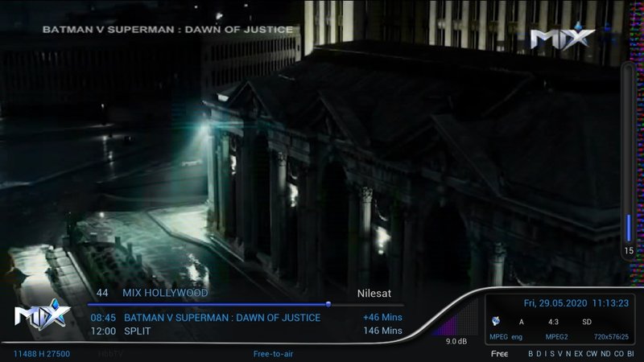Click the 'D' CAID indicator
Image resolution: width=644 pixels, height=362 pixels.
click(539, 354)
